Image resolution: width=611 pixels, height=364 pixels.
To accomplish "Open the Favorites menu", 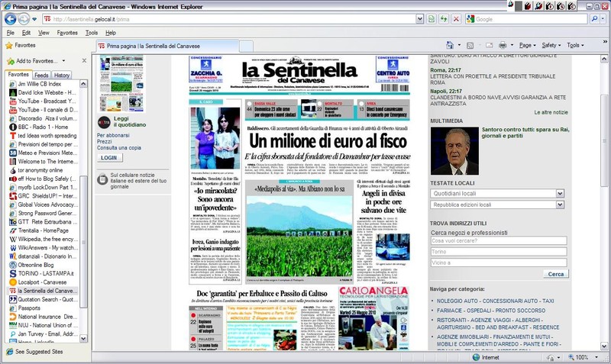I will [67, 33].
